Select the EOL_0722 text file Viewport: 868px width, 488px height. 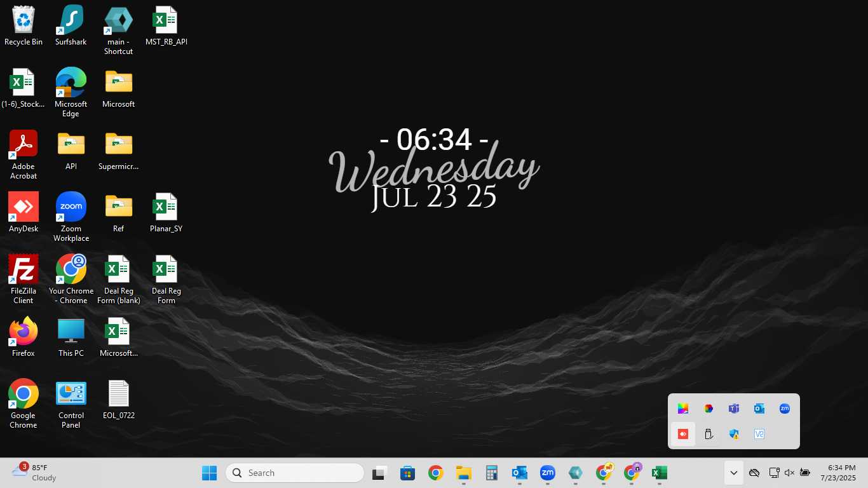tap(118, 399)
